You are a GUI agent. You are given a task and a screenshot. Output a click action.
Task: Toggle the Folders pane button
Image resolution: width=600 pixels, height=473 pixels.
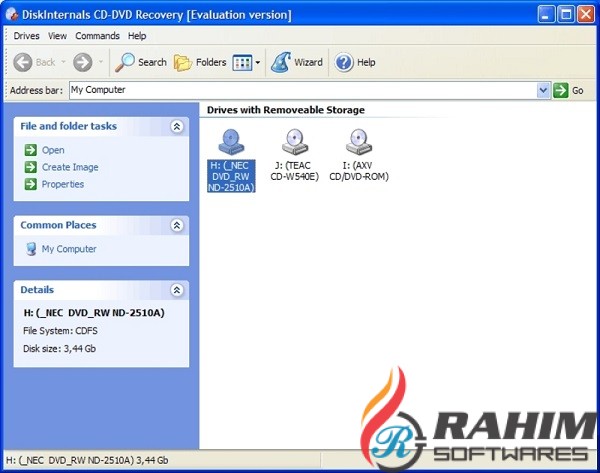click(200, 62)
